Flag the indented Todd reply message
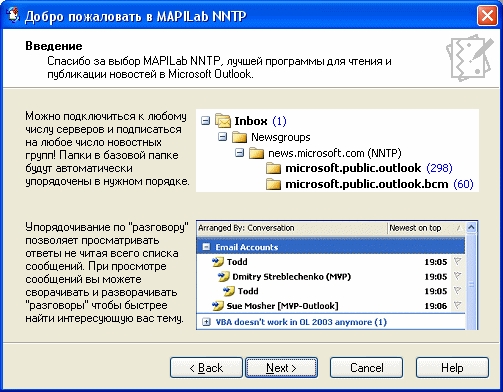The width and height of the screenshot is (503, 392). pos(457,291)
